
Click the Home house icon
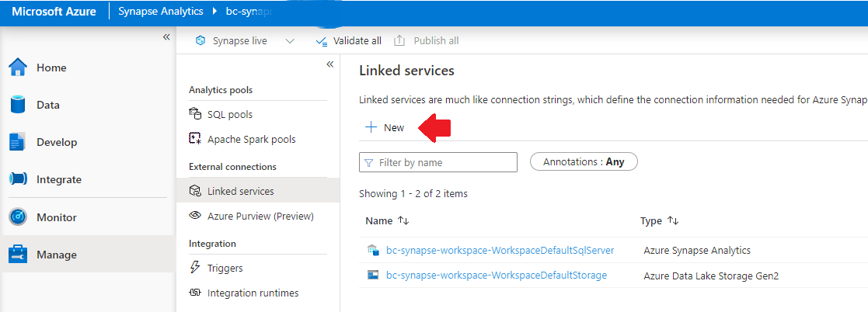pyautogui.click(x=18, y=68)
